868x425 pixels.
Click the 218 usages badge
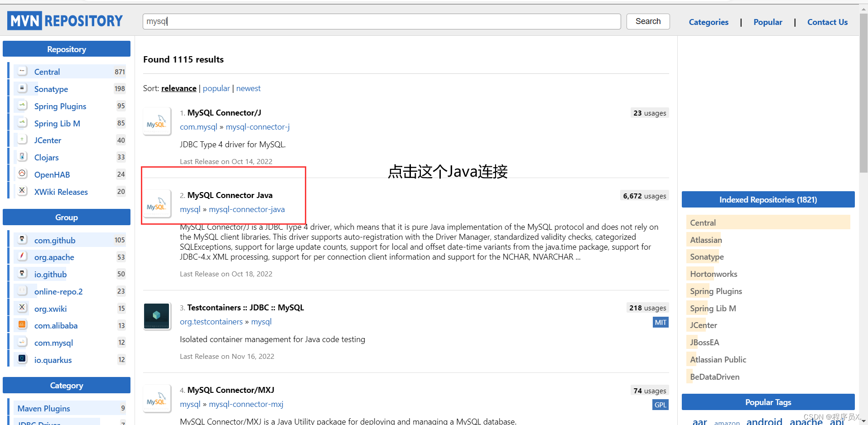coord(647,308)
